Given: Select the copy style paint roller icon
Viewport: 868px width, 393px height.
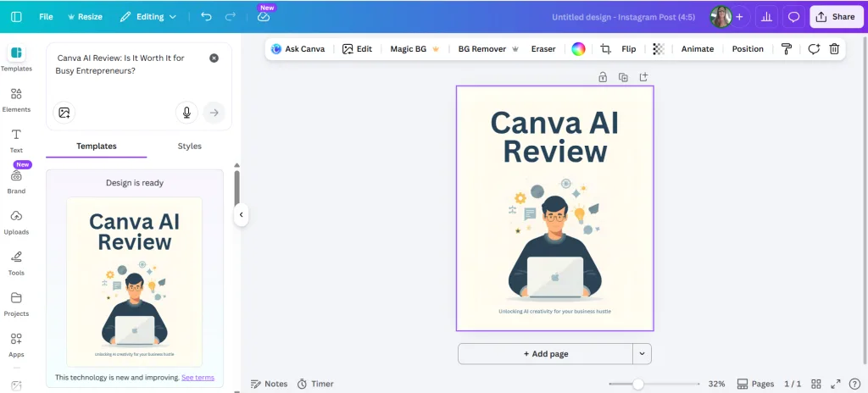Looking at the screenshot, I should click(786, 49).
